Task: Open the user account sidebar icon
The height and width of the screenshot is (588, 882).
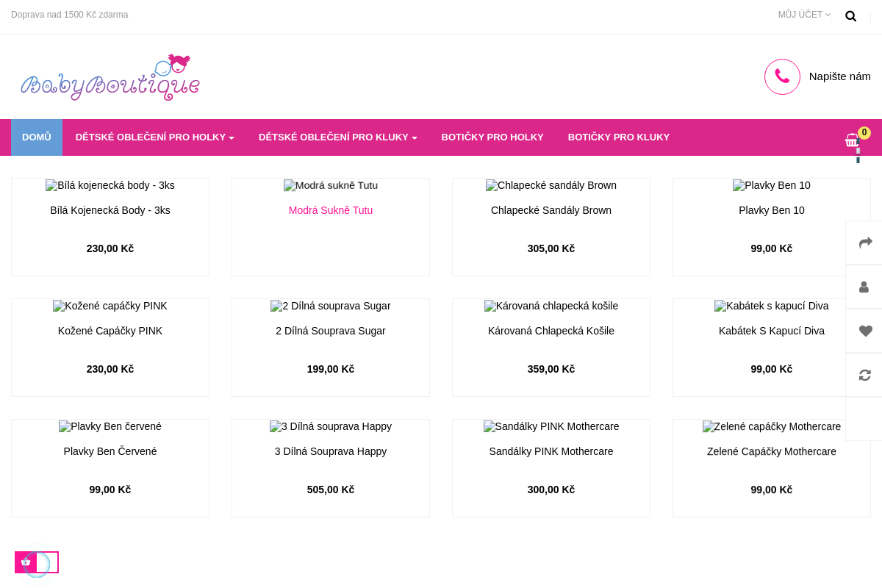Action: [864, 287]
